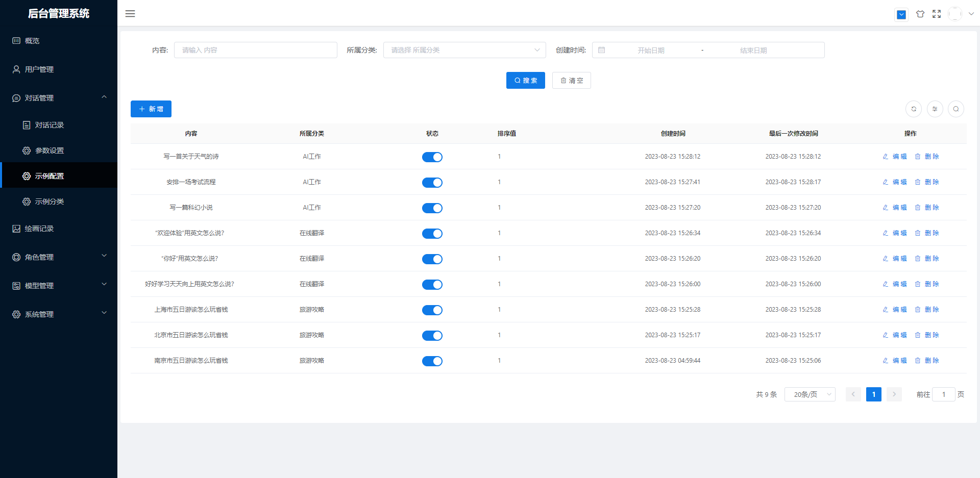Toggle search panel with magnifier icon

pyautogui.click(x=955, y=109)
